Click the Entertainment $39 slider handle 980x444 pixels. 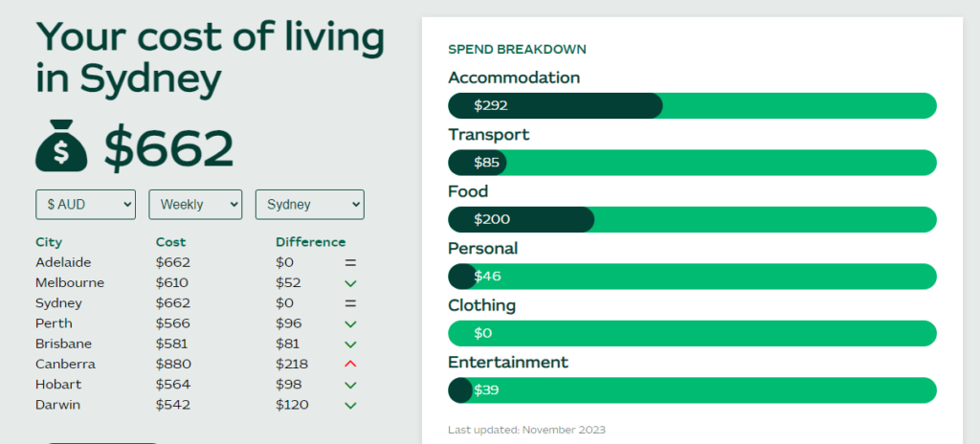pos(461,390)
